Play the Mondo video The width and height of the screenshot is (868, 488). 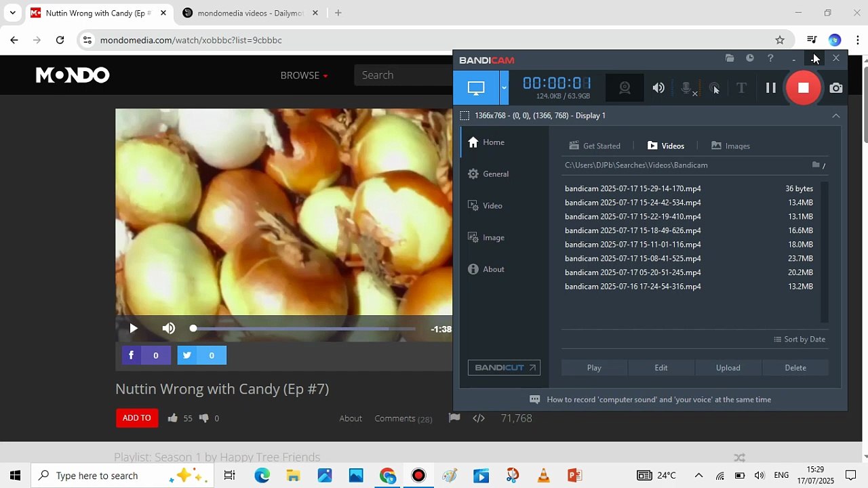tap(133, 329)
